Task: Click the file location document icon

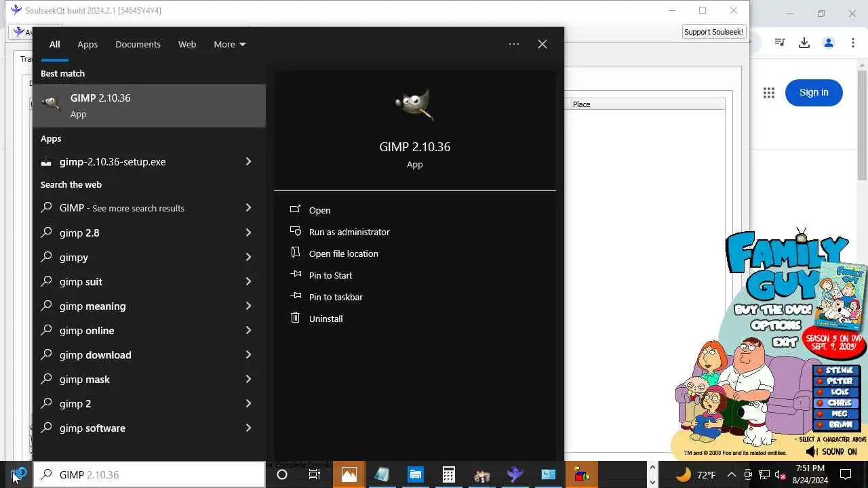Action: [295, 253]
